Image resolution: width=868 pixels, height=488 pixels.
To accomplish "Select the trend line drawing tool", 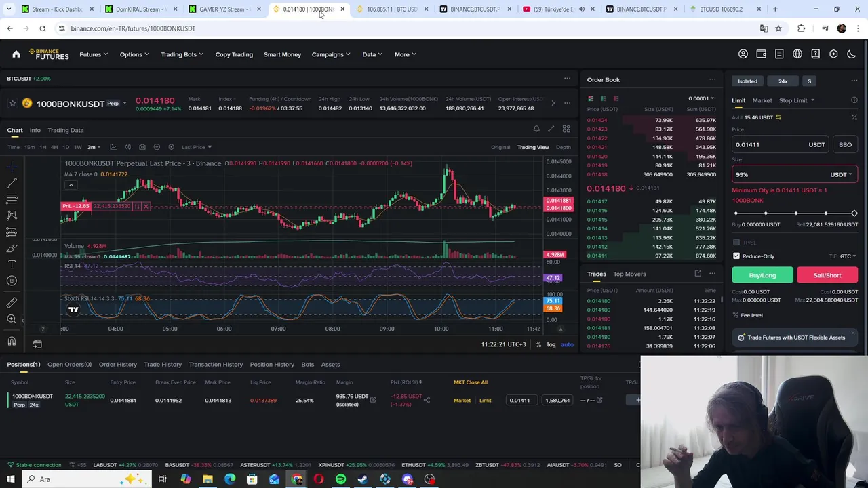I will click(12, 183).
